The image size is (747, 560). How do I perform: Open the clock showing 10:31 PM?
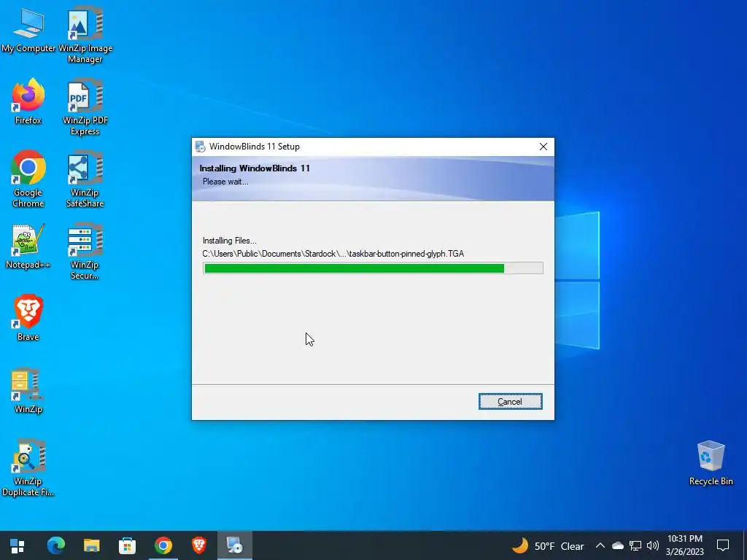point(685,545)
